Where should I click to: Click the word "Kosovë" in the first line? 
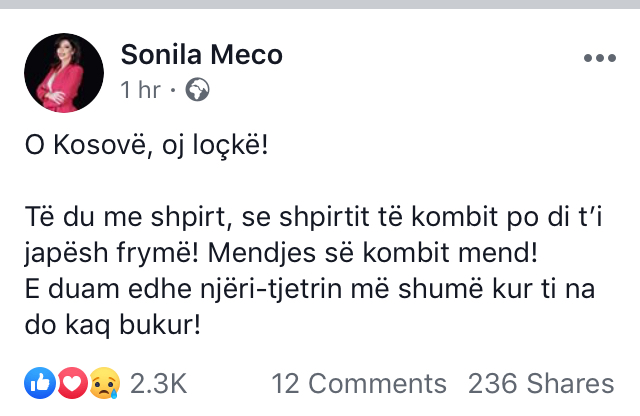[104, 147]
